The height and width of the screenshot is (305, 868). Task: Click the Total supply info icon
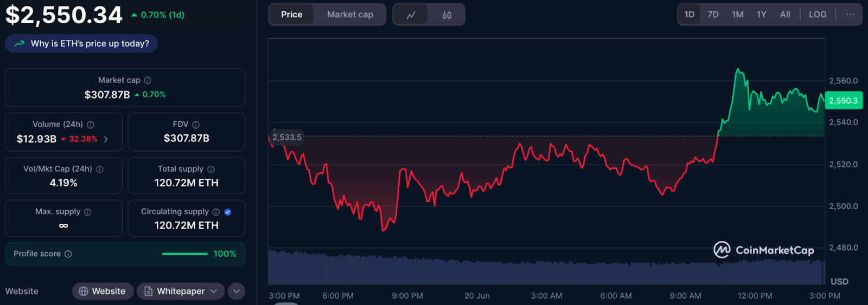[x=211, y=169]
